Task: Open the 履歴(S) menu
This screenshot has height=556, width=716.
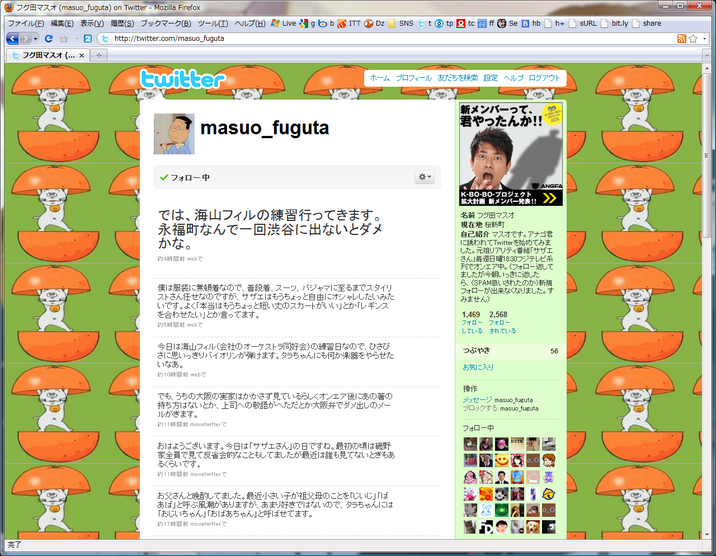Action: (122, 23)
